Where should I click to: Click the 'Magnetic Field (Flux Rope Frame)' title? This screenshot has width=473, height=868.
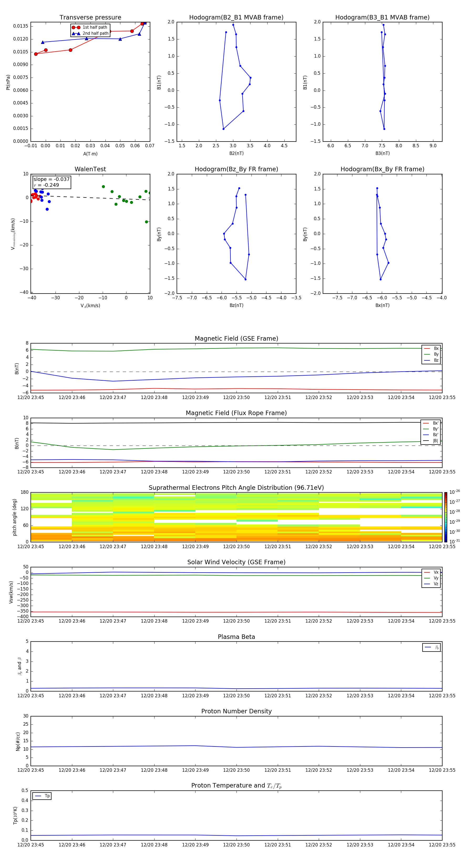(x=236, y=413)
